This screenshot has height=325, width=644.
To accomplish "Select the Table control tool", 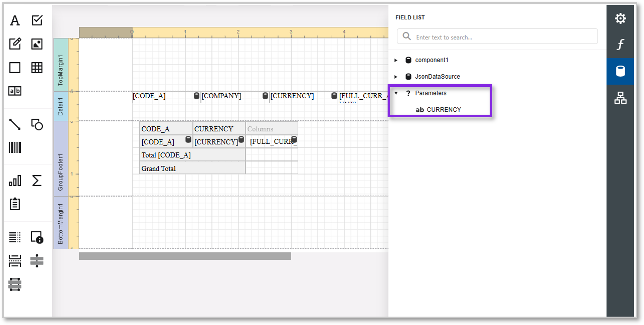I will [37, 67].
